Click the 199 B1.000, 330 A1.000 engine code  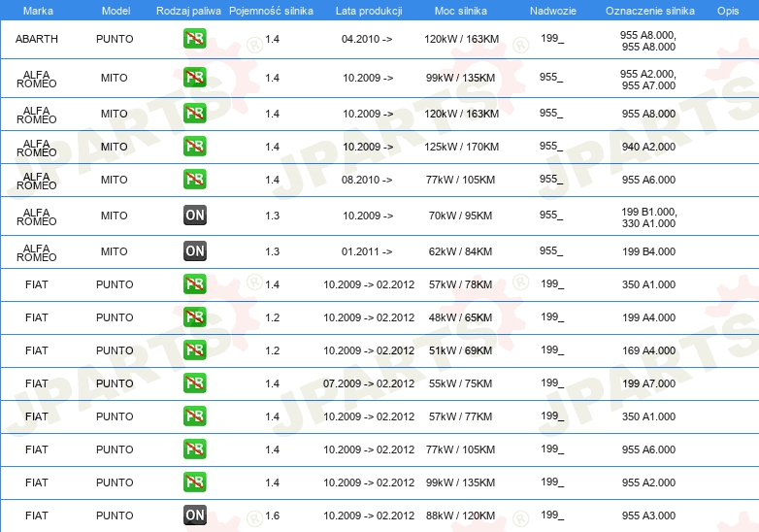coord(649,217)
